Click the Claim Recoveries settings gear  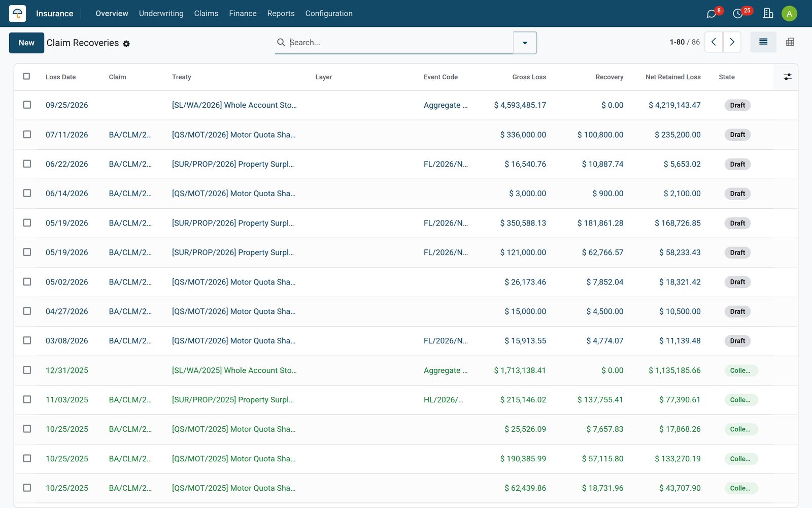click(x=126, y=44)
